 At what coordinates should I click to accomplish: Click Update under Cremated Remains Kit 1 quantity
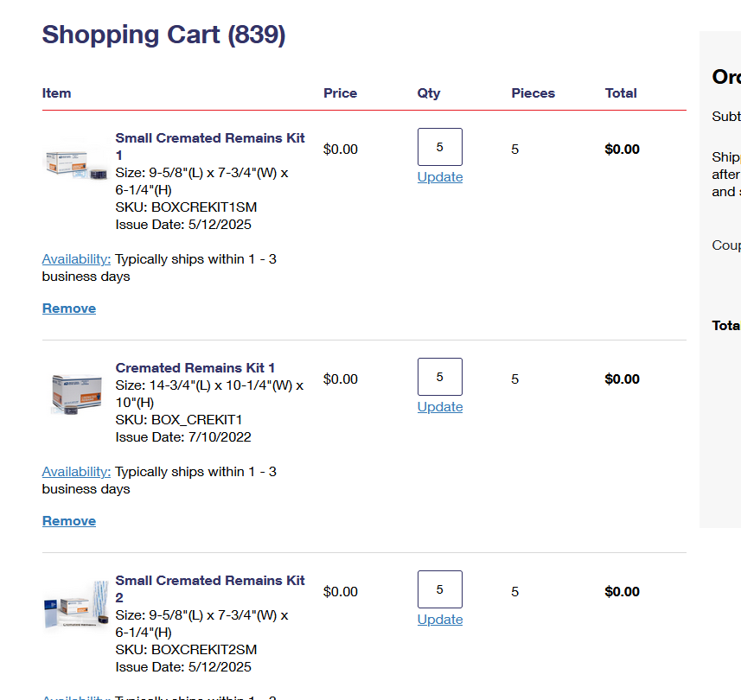pos(440,407)
